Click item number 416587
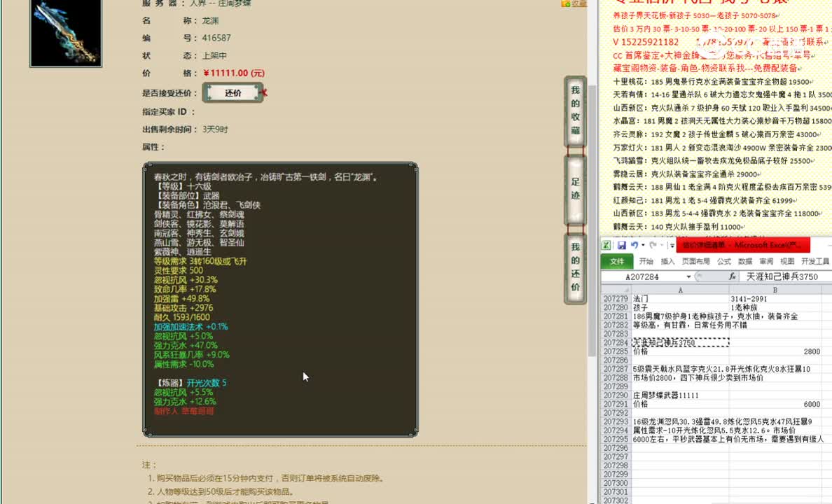Viewport: 832px width, 504px height. pos(216,38)
